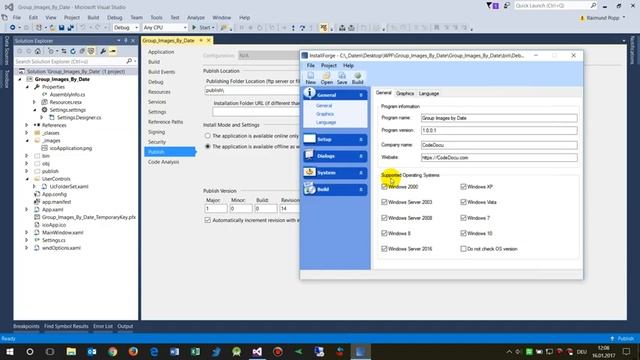This screenshot has width=640, height=360.
Task: Select application is available online only
Action: 207,136
